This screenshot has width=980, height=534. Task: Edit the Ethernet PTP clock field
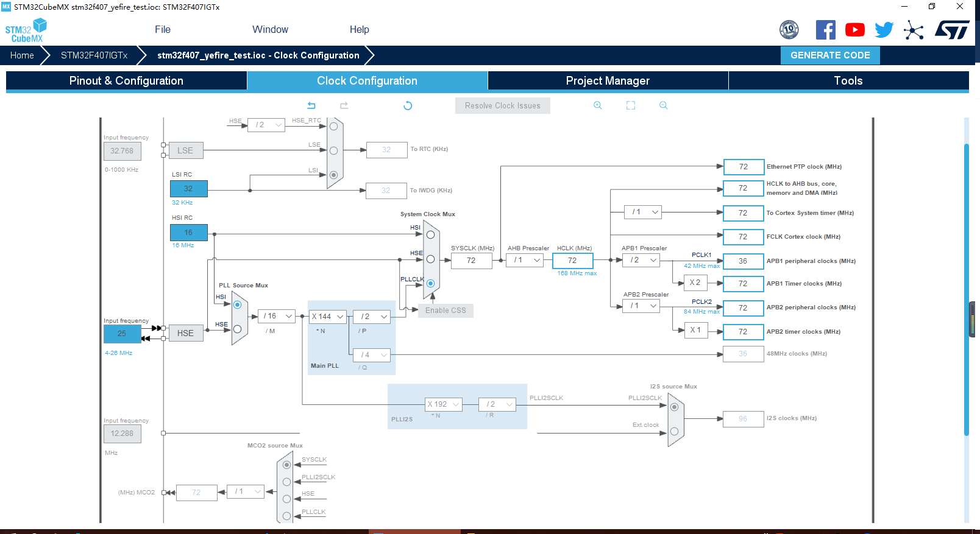point(743,167)
